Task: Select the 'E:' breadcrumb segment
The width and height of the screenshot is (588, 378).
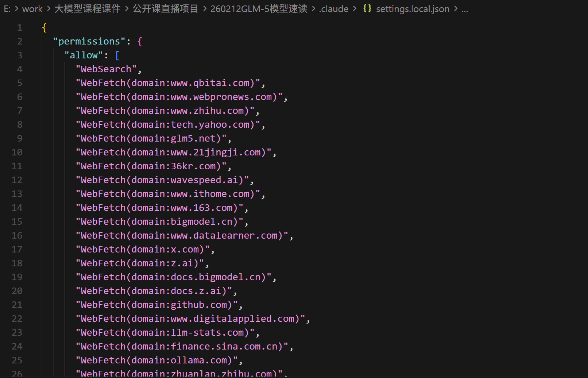Action: click(x=7, y=9)
